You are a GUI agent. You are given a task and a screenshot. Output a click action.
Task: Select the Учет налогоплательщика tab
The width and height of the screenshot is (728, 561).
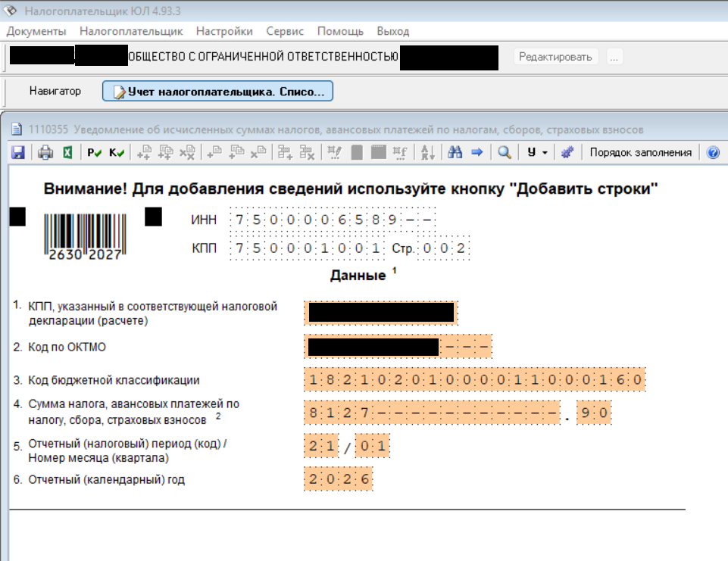217,91
